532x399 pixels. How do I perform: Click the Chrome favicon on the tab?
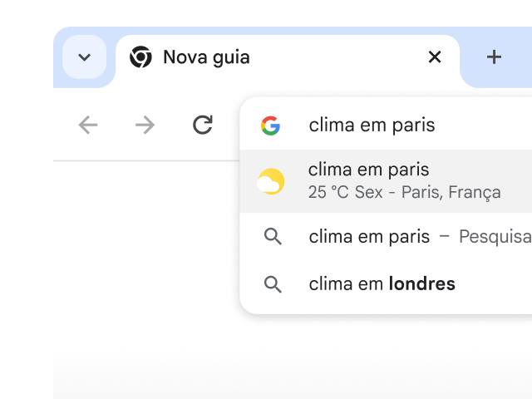[x=140, y=57]
